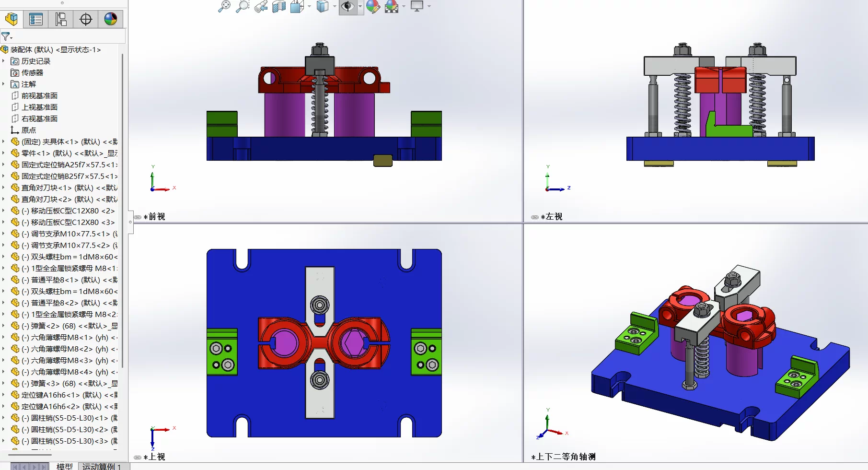Viewport: 868px width, 470px height.
Task: Select the 前视基准面 plane
Action: tap(34, 95)
